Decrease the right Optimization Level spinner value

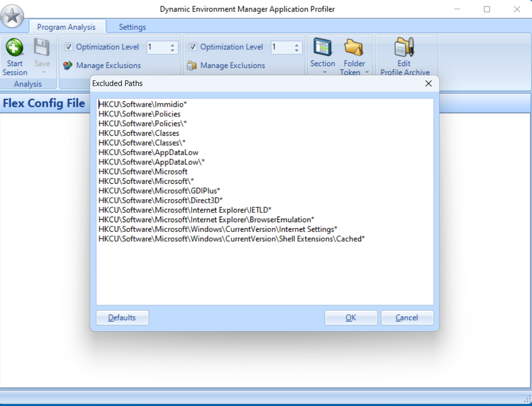pos(296,50)
